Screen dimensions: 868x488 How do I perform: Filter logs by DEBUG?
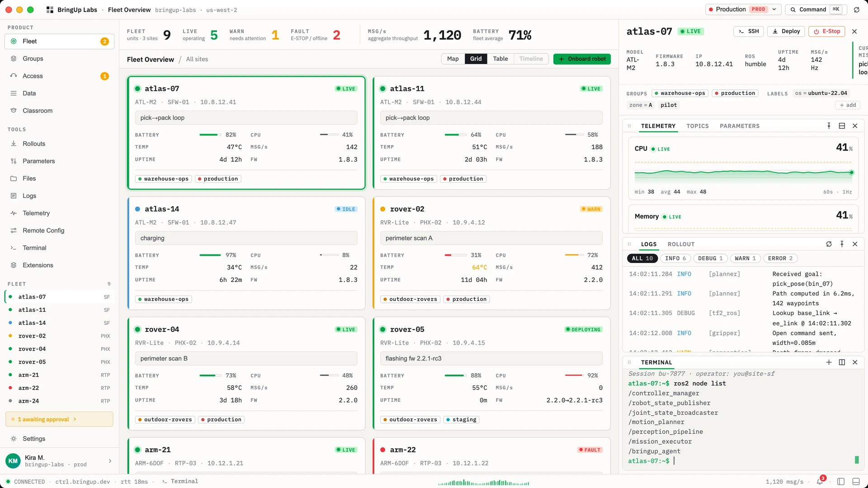click(x=710, y=258)
